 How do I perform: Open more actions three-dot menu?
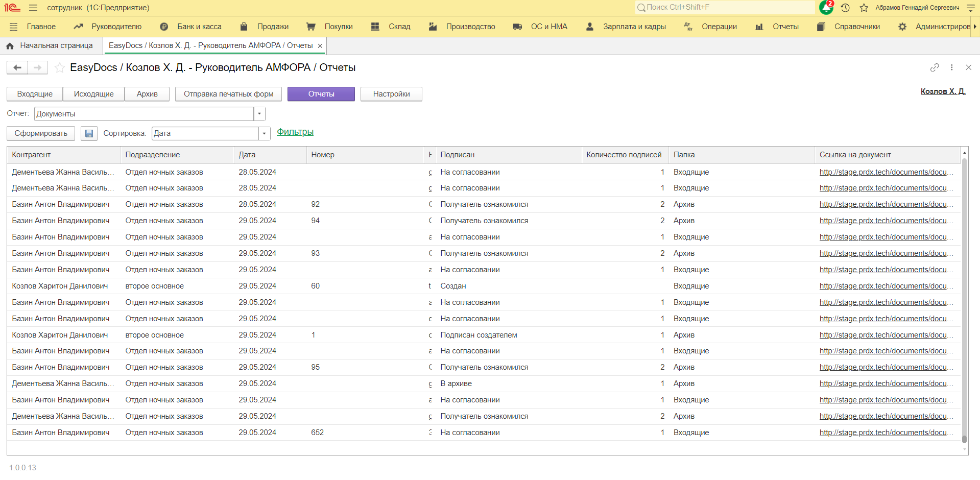(x=951, y=67)
